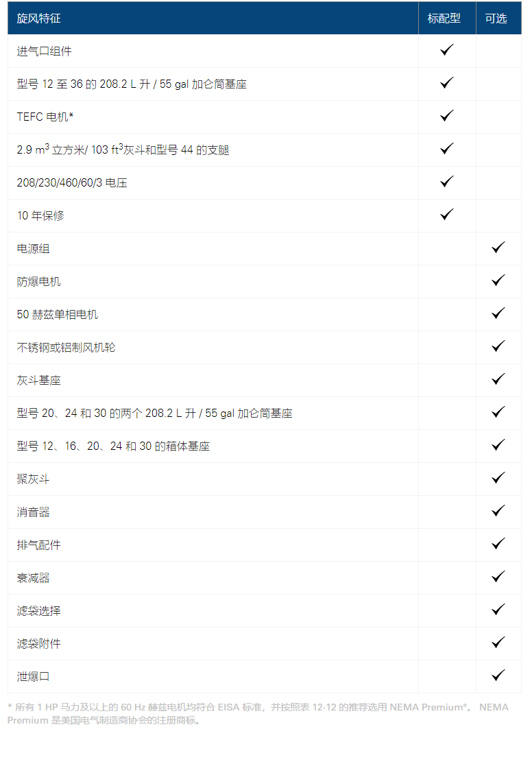532x777 pixels.
Task: Click the 滤袋附件 row label
Action: coord(38,644)
